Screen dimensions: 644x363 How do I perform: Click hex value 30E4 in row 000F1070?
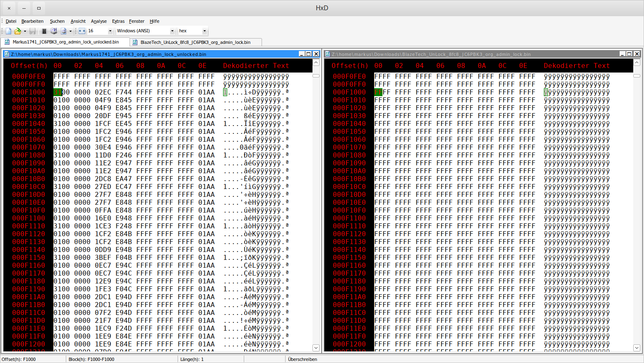point(103,147)
